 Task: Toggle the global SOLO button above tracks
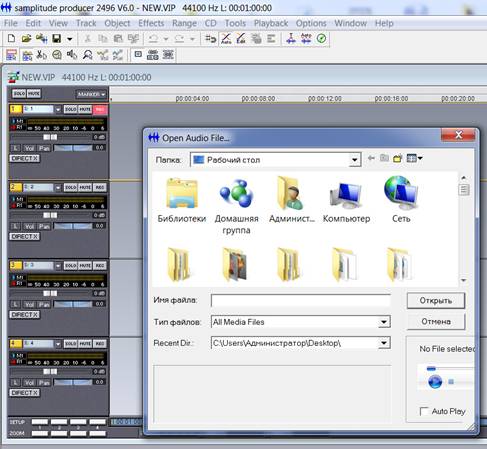19,94
